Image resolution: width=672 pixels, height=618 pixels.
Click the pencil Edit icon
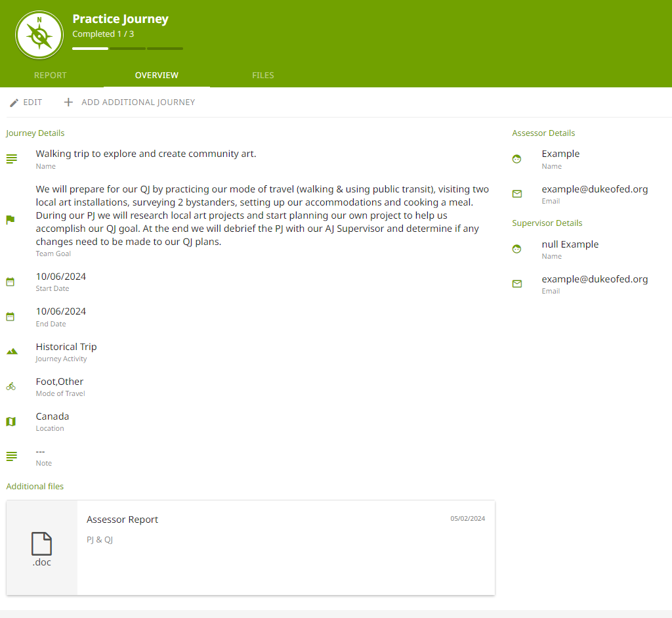[14, 102]
